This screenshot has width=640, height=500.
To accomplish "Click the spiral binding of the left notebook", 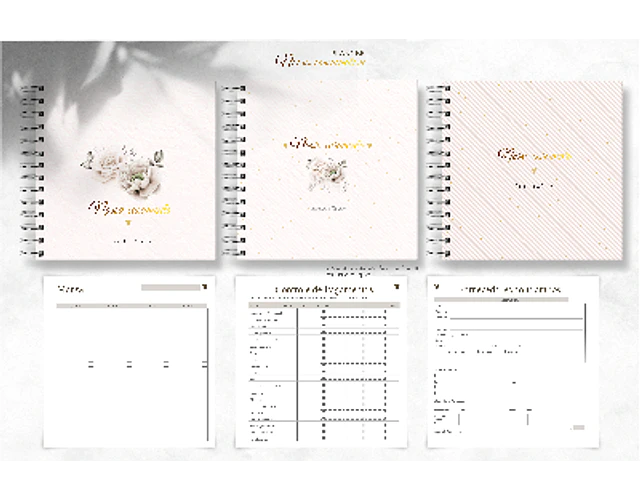I will 34,170.
